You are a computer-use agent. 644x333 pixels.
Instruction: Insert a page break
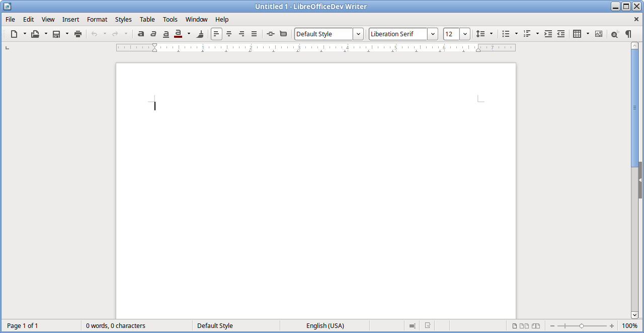(271, 34)
